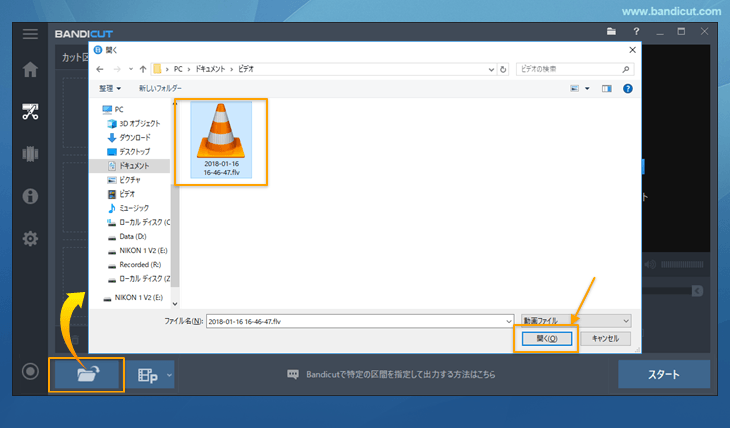Open recent locations dropdown arrow
Image resolution: width=730 pixels, height=428 pixels.
pos(131,69)
